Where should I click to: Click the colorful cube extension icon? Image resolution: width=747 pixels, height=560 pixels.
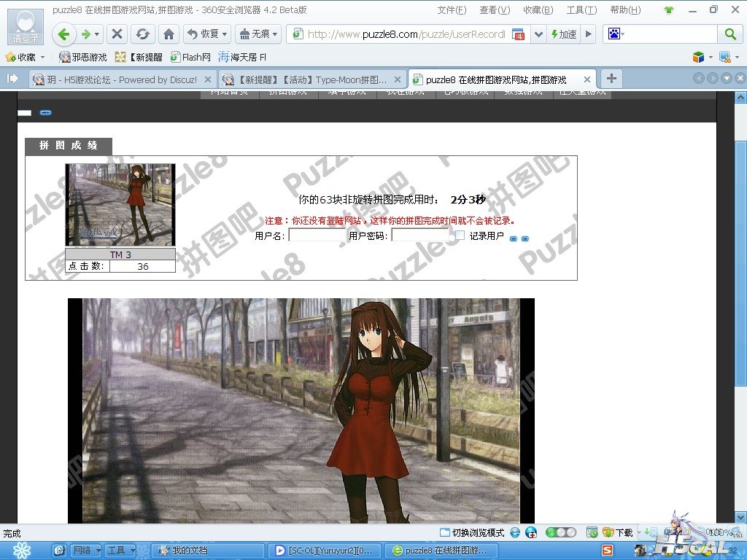coord(698,57)
